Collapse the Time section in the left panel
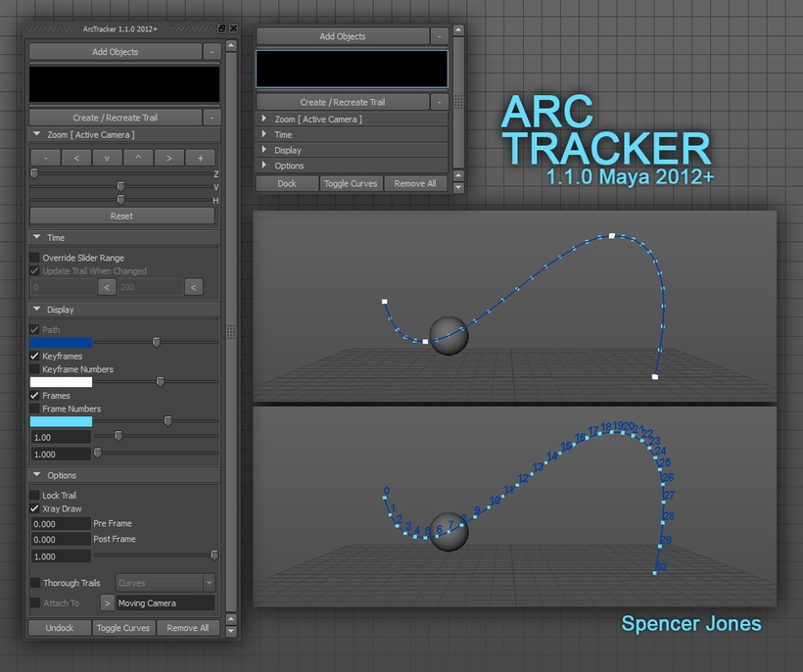 (x=37, y=237)
